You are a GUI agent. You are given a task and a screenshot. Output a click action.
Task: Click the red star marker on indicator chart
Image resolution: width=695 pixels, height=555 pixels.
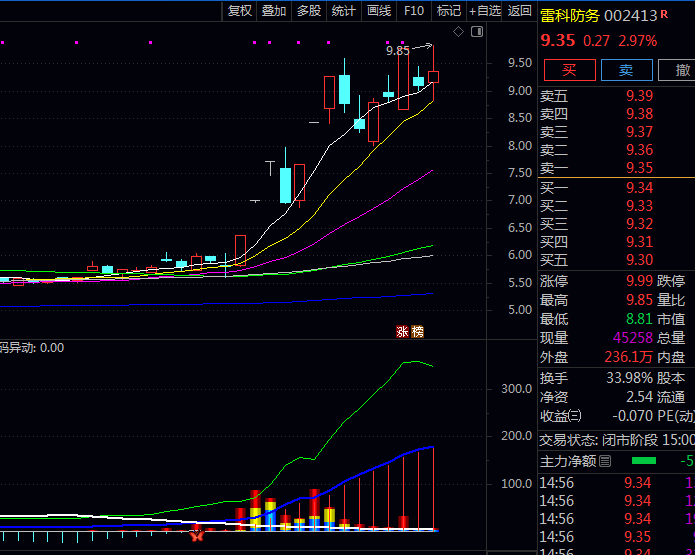tap(198, 535)
